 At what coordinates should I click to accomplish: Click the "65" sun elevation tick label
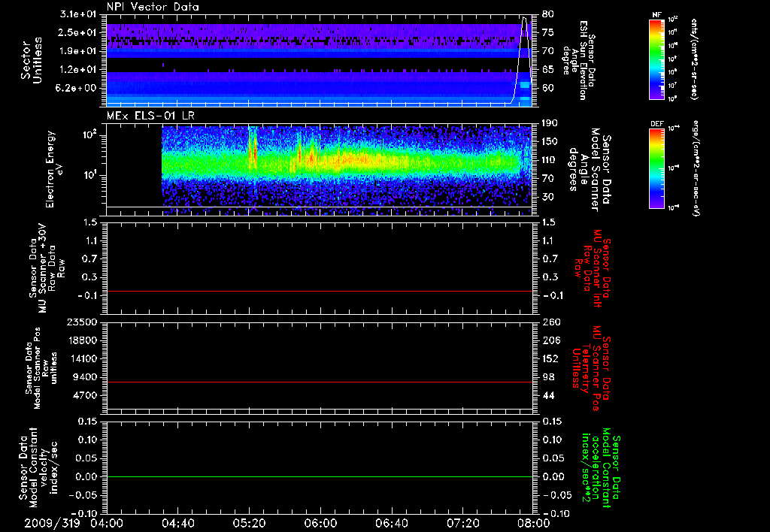(548, 70)
